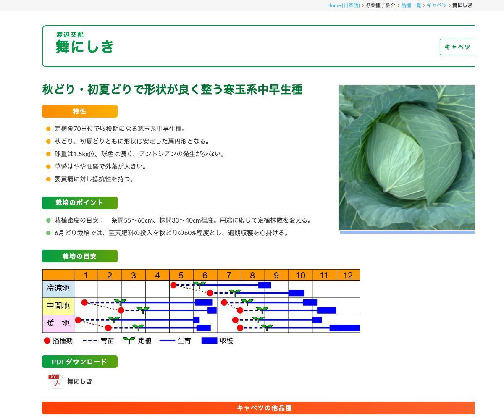Select the キャベツ breadcrumb entry
This screenshot has height=420, width=504.
437,5
